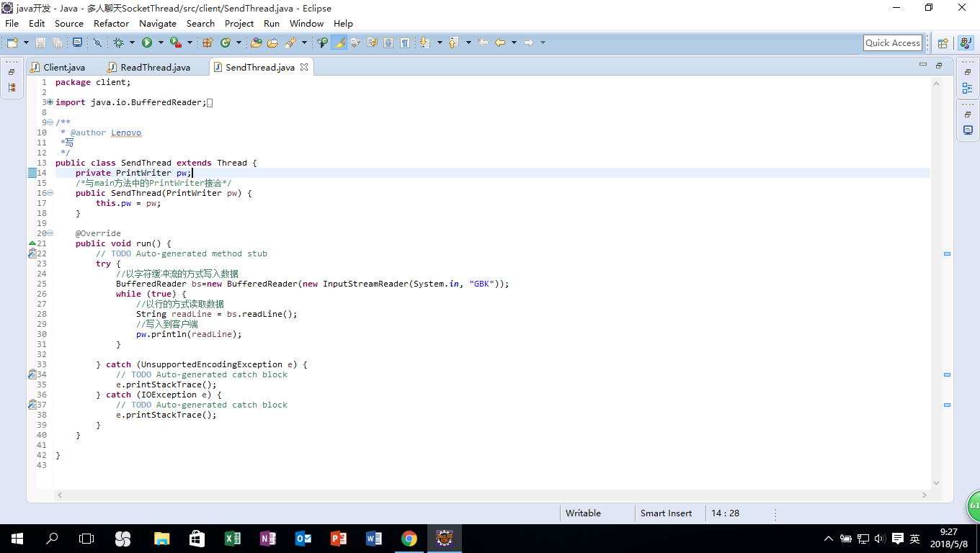
Task: Click Writable in the status bar
Action: click(x=583, y=513)
